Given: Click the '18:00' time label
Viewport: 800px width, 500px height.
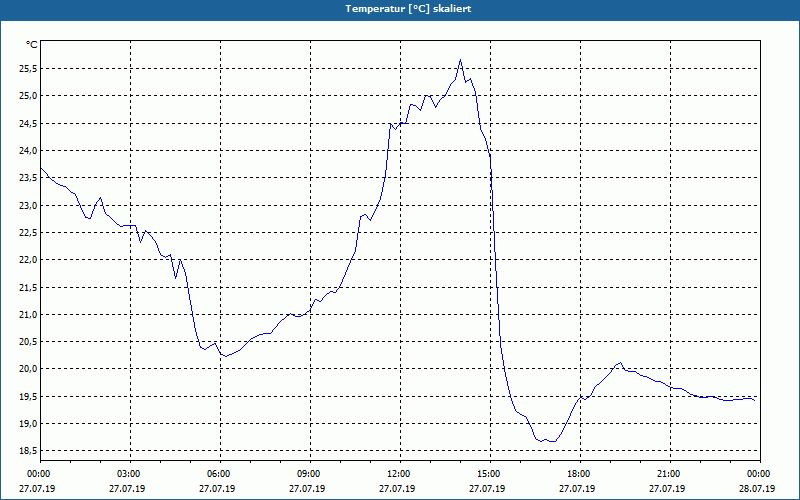Looking at the screenshot, I should point(580,474).
